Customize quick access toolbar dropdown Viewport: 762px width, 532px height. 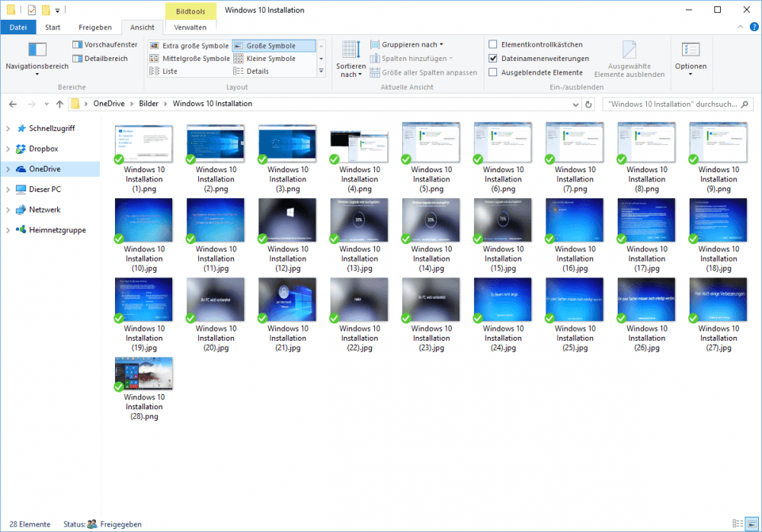57,10
